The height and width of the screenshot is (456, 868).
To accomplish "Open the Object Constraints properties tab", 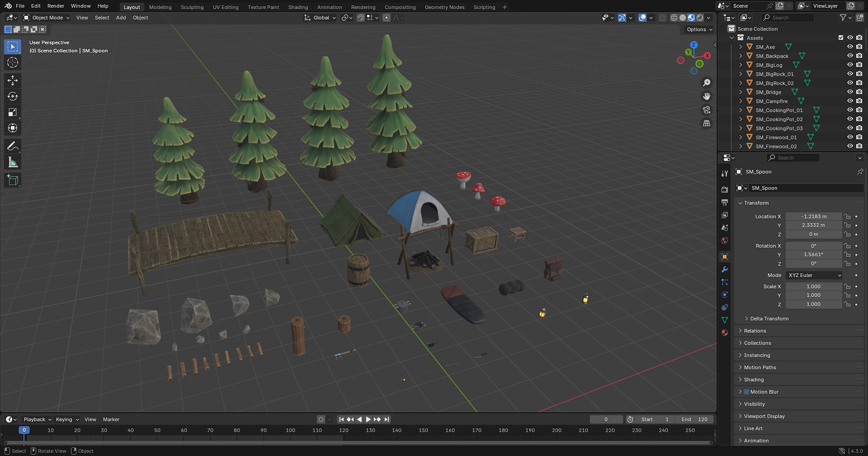I will [724, 307].
